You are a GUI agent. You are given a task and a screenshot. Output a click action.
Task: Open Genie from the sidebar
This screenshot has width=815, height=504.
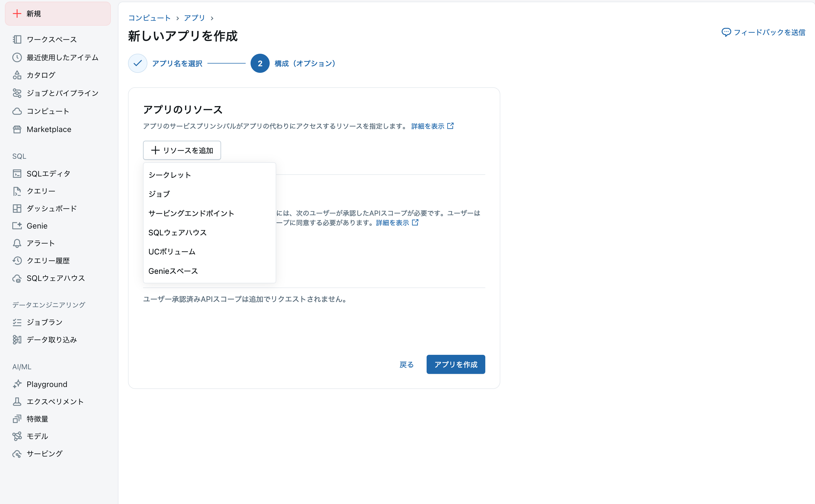click(37, 225)
